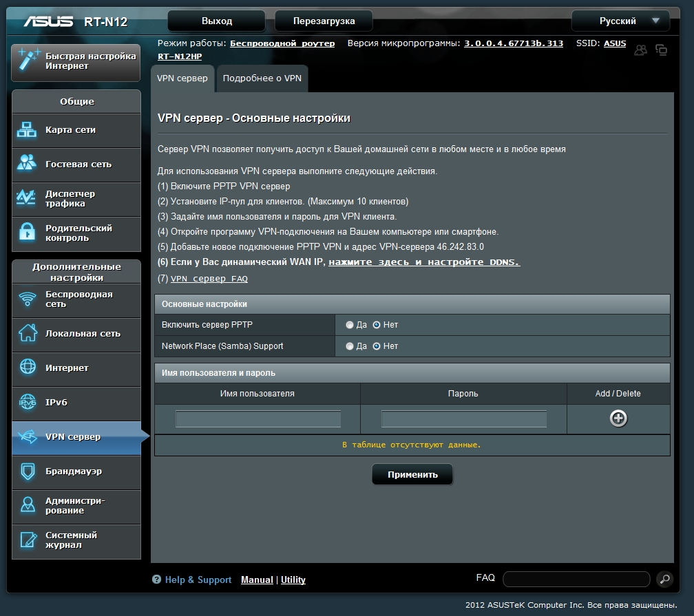Click the Administration user icon
Image resolution: width=694 pixels, height=616 pixels.
tap(28, 505)
